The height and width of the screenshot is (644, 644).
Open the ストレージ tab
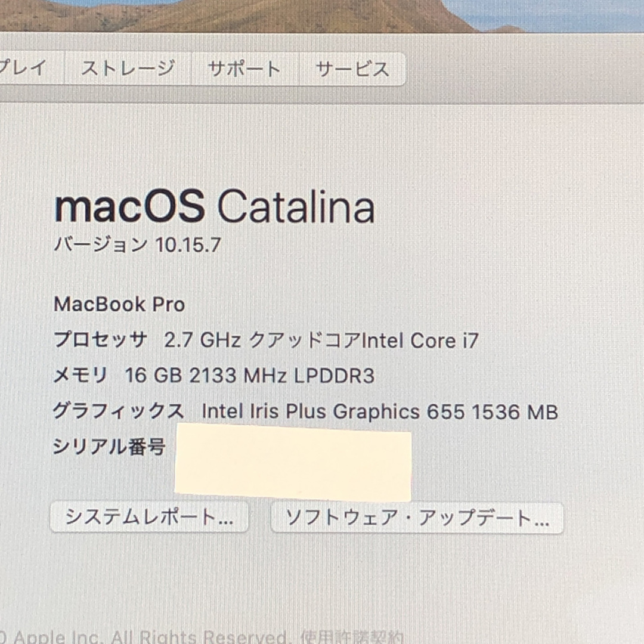click(x=128, y=69)
